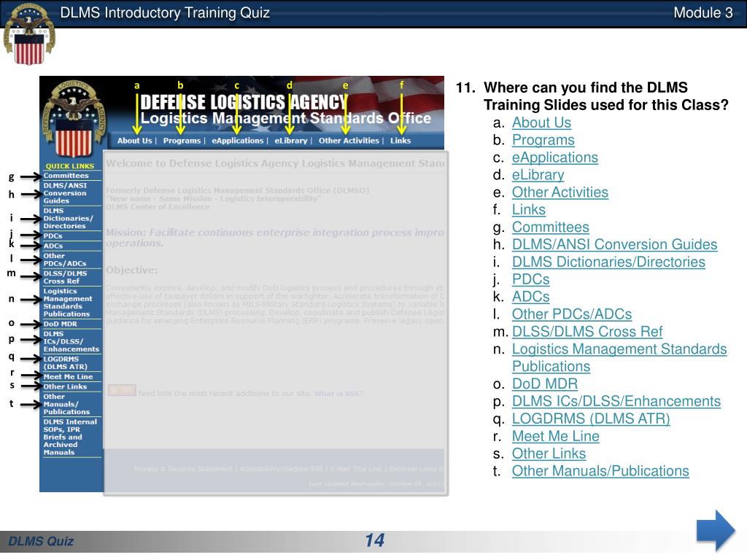Choose answer g. Committees in quiz list
The width and height of the screenshot is (747, 560).
pyautogui.click(x=551, y=227)
